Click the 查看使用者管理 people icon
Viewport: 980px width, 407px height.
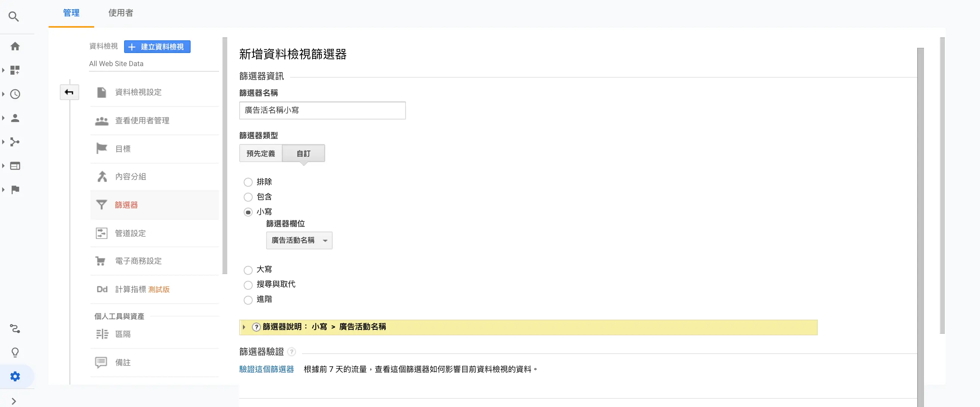click(x=102, y=121)
